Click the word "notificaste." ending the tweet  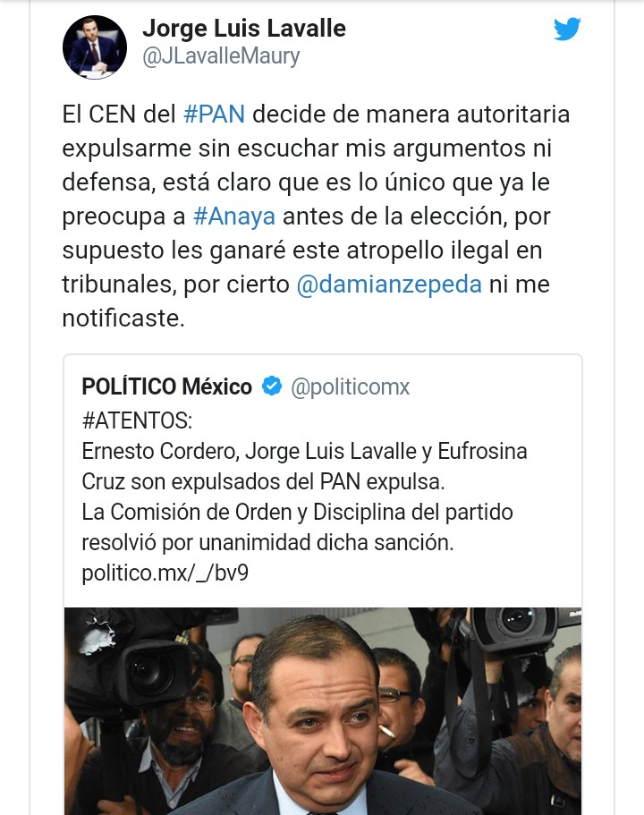[123, 318]
